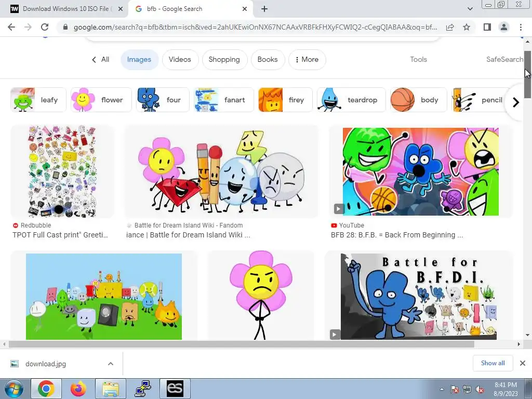Open BFB 28 Back From Beginning thumbnail
The image size is (532, 399).
click(421, 171)
